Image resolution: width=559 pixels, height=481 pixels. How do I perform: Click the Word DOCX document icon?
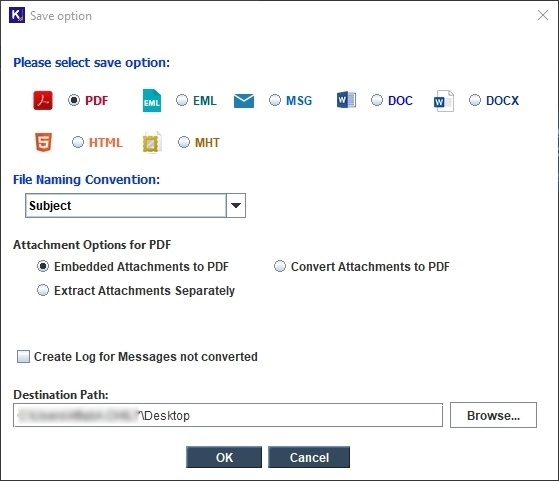(443, 101)
